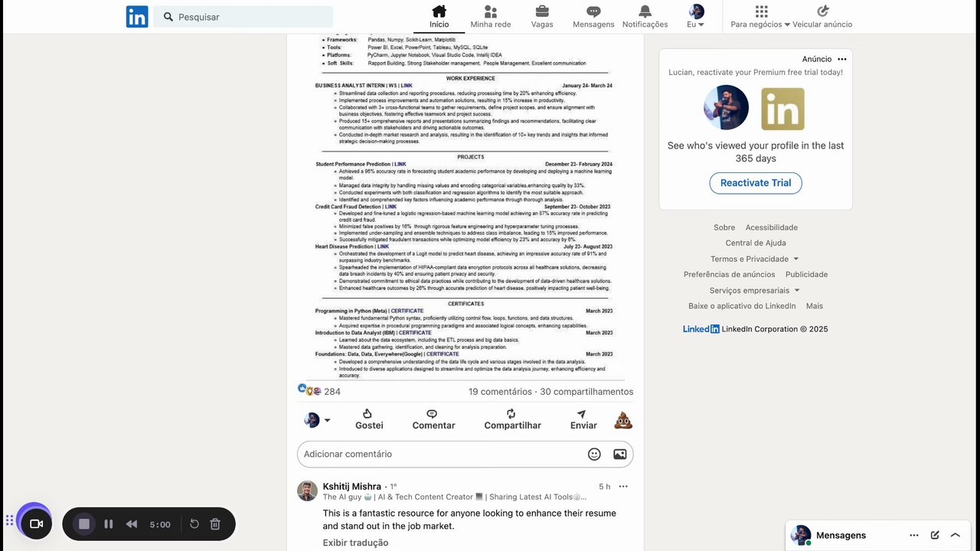This screenshot has height=551, width=980.
Task: Pause the screen recording
Action: coord(109,524)
